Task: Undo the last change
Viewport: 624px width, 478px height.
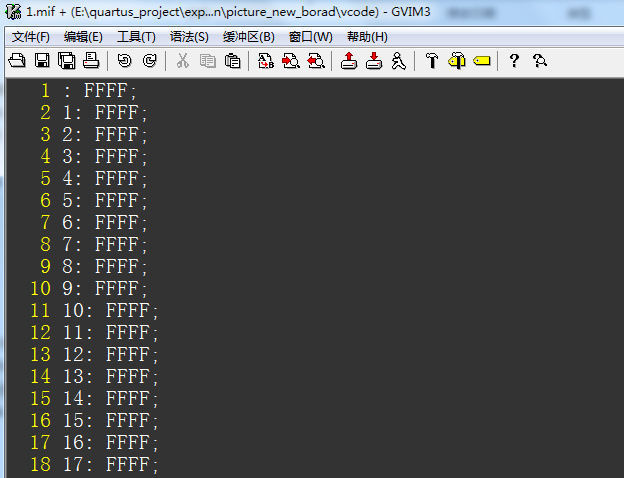Action: click(125, 61)
